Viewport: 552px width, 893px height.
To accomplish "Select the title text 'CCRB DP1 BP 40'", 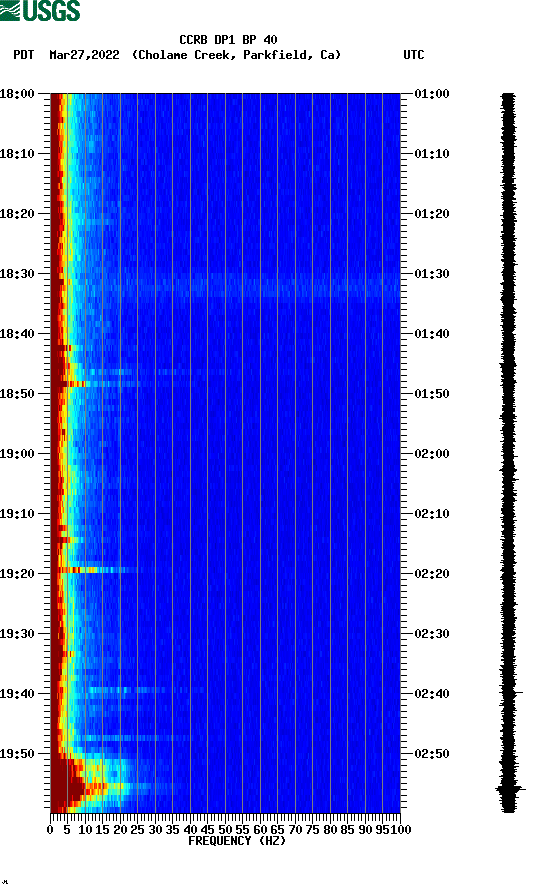I will pos(228,40).
